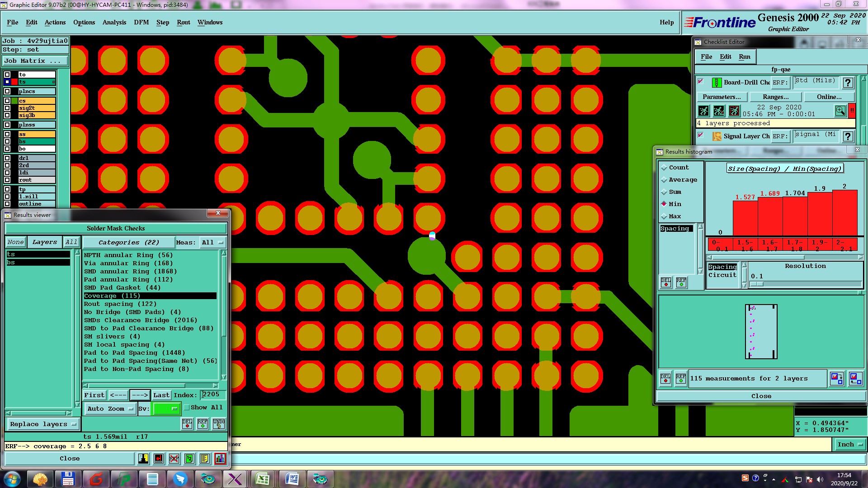Select the Count radio option
The height and width of the screenshot is (488, 868).
click(x=664, y=168)
